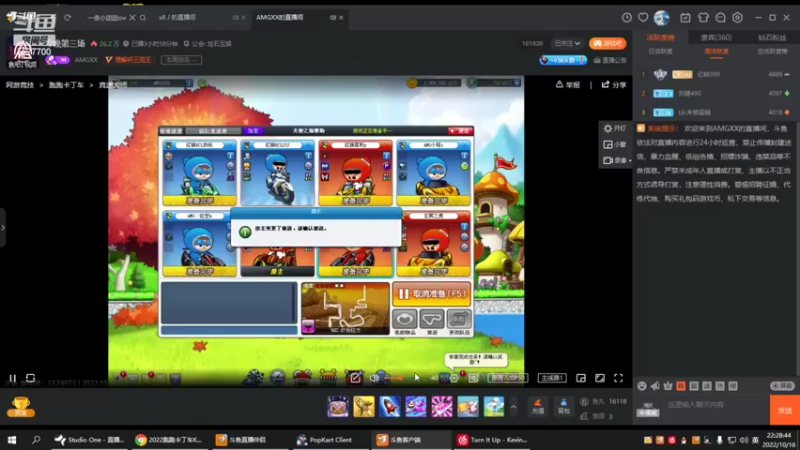Click the loop/refresh stream icon beside pause
This screenshot has width=800, height=450.
pyautogui.click(x=31, y=378)
